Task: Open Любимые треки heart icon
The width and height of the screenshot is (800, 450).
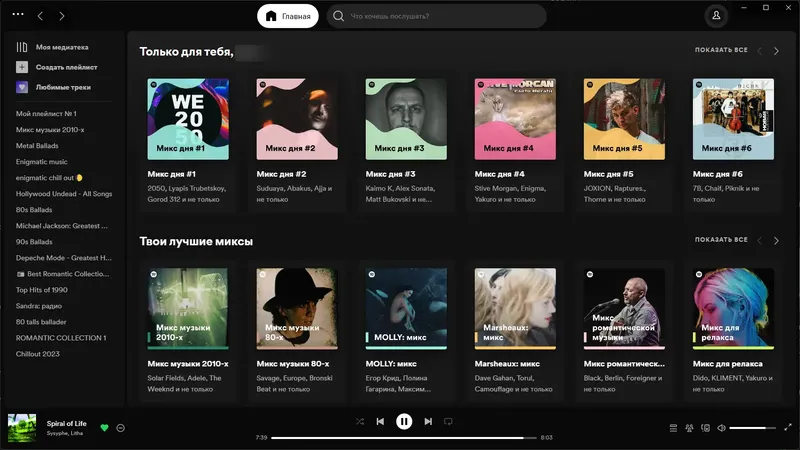Action: (x=22, y=87)
